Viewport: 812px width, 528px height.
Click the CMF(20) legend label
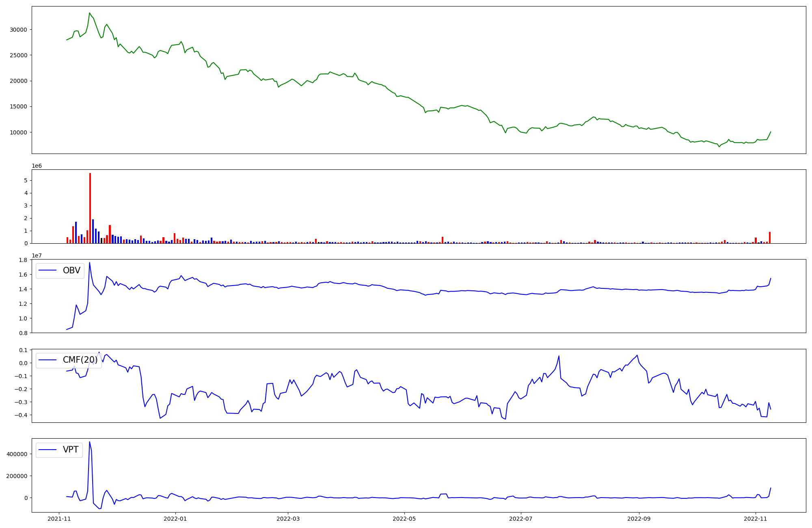(x=80, y=360)
